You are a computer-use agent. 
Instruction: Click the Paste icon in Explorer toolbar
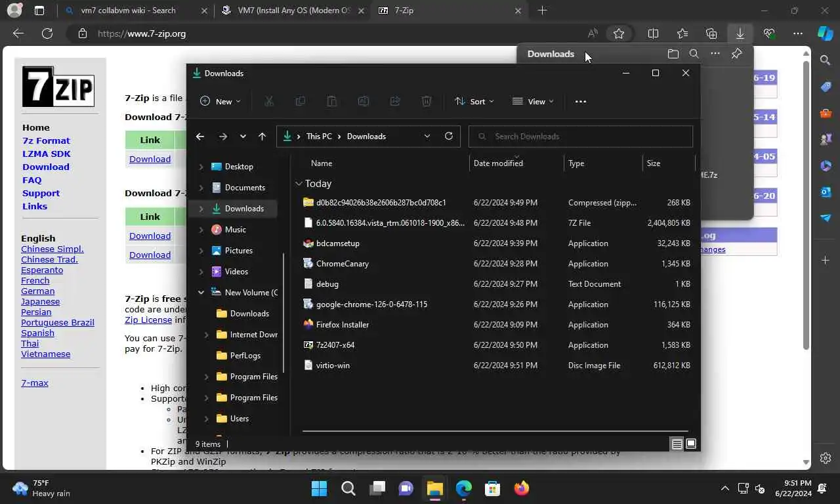331,101
